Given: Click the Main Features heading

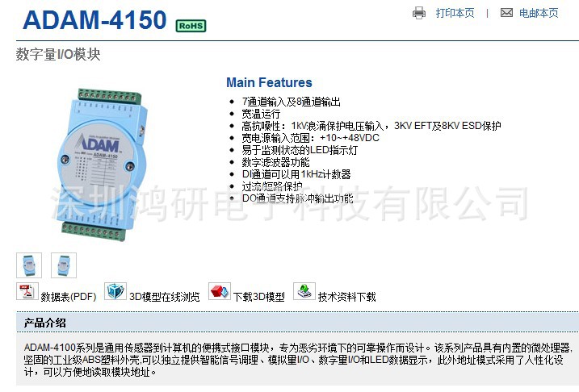Looking at the screenshot, I should (x=269, y=82).
